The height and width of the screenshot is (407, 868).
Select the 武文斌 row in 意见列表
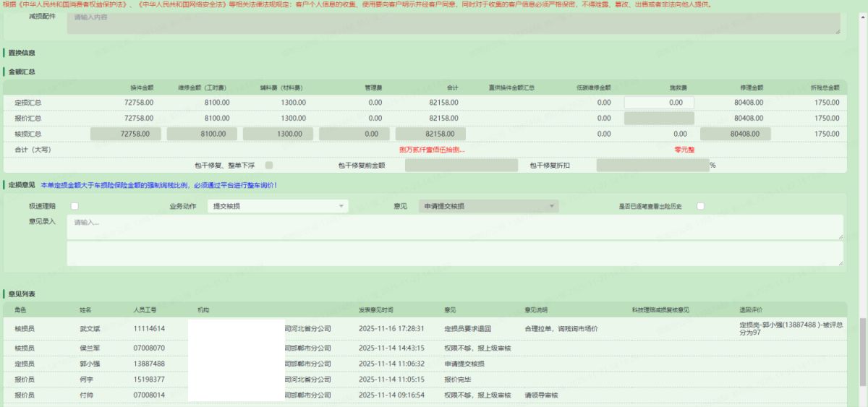coord(90,328)
